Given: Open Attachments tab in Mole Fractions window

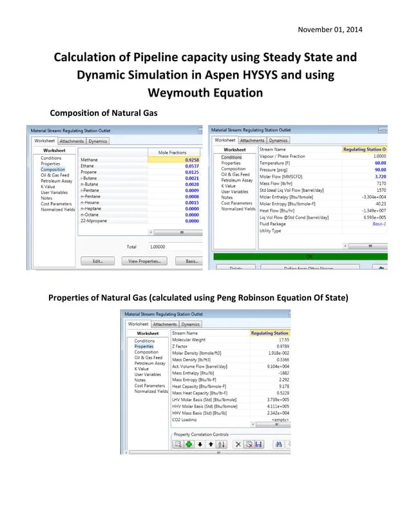Looking at the screenshot, I should [x=72, y=141].
